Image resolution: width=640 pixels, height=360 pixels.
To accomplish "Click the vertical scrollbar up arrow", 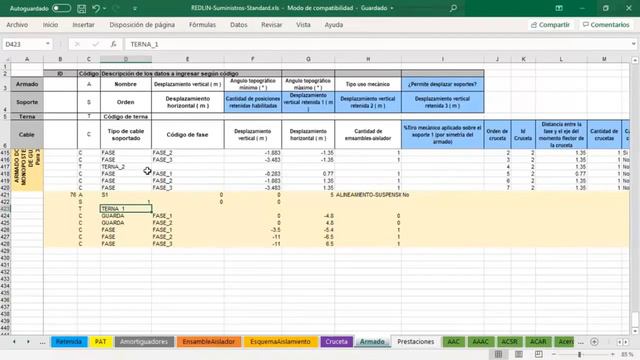I will [635, 60].
